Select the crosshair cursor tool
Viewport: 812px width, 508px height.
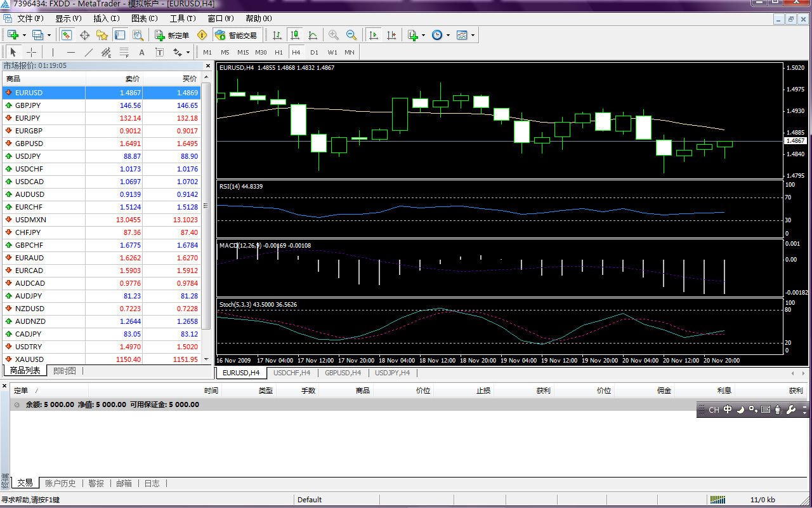click(x=31, y=52)
